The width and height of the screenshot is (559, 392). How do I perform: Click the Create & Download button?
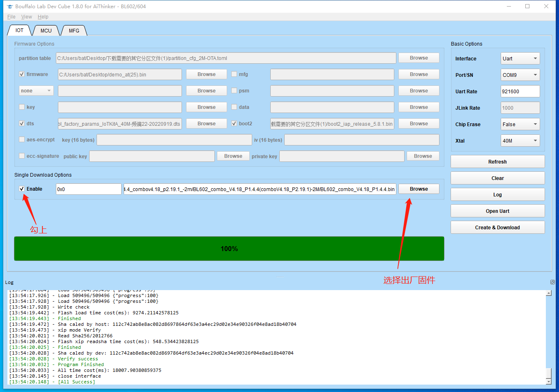[497, 228]
